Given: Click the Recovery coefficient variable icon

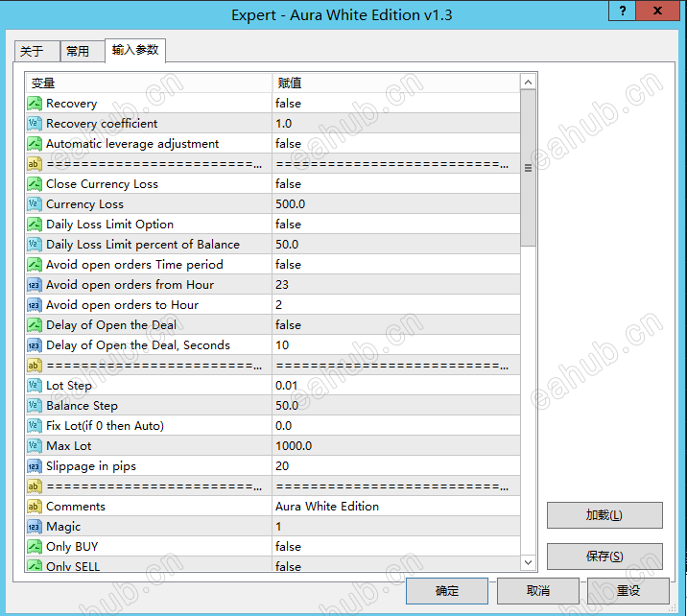Looking at the screenshot, I should [x=35, y=124].
